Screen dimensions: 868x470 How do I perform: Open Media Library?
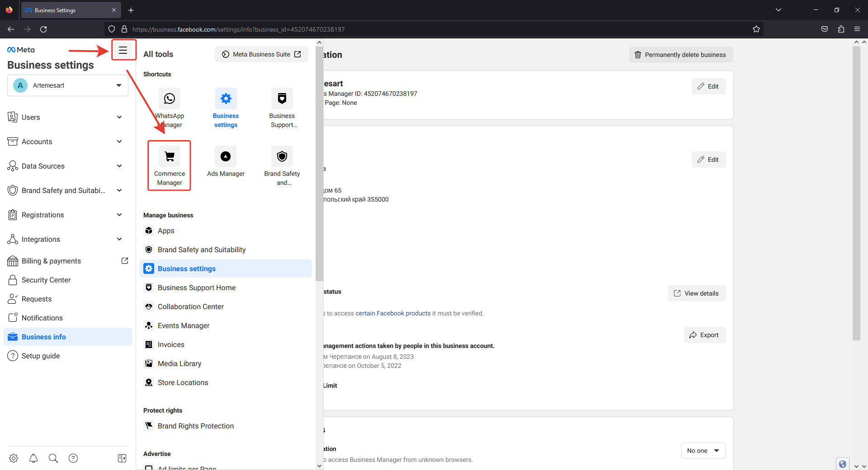pyautogui.click(x=226, y=364)
